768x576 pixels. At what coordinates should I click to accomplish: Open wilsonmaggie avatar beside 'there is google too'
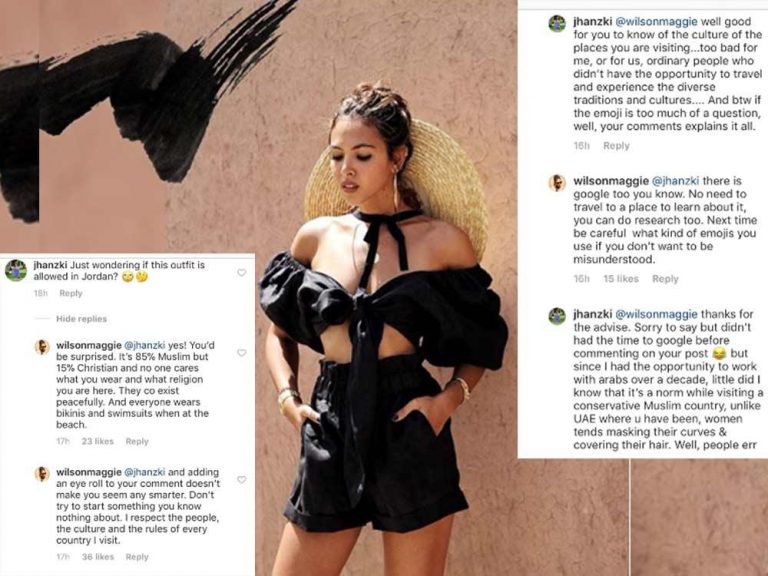tap(557, 183)
